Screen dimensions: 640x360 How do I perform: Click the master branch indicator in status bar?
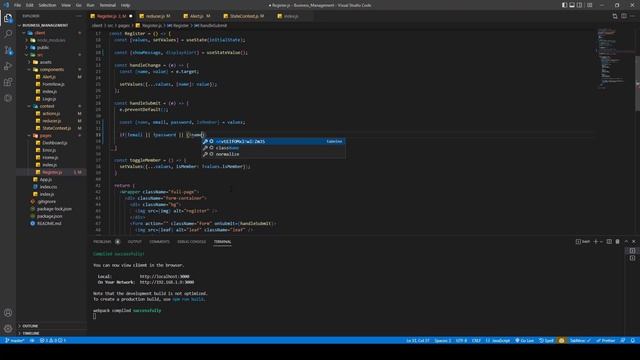(14, 340)
